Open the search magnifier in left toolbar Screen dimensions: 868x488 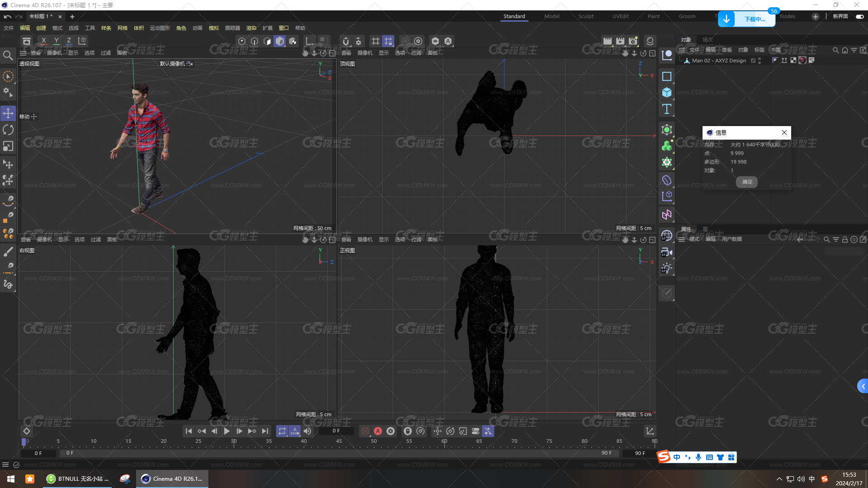(x=8, y=55)
